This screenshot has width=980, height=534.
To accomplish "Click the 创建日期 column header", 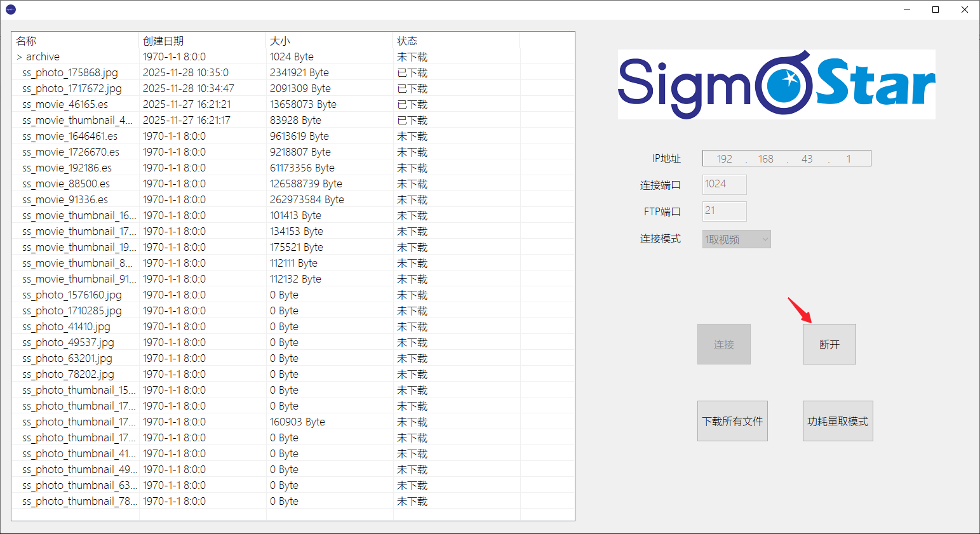I will point(163,41).
